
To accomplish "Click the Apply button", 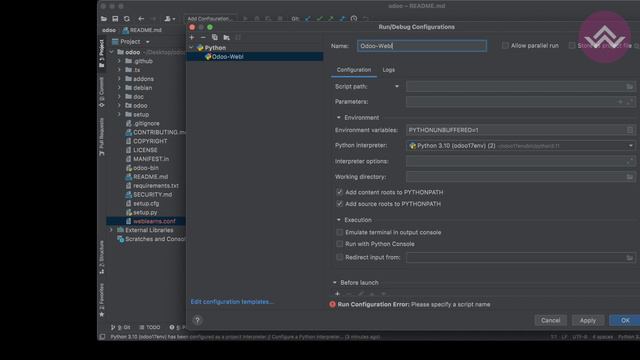I will 587,320.
